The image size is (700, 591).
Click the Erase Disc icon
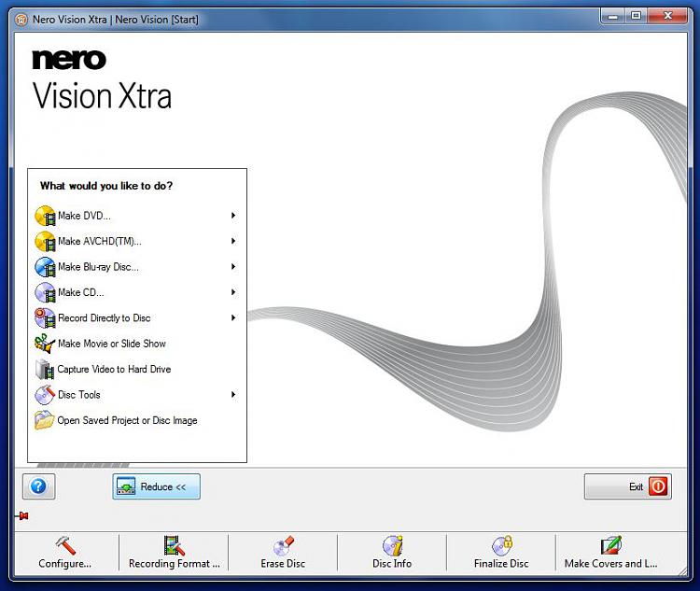point(283,545)
